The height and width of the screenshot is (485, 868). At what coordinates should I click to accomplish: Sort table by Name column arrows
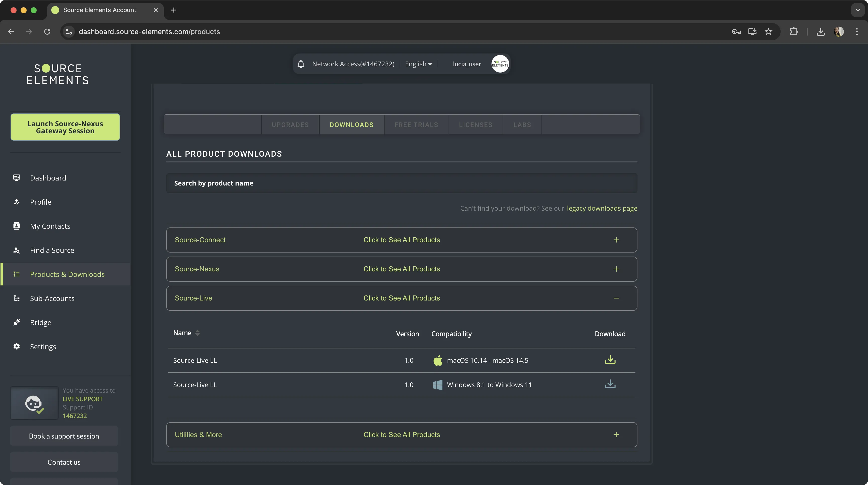[198, 333]
